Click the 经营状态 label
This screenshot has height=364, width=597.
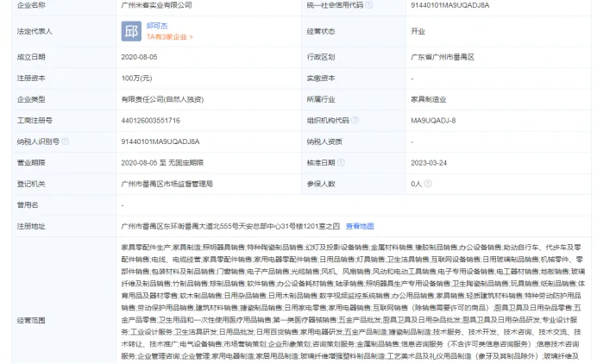coord(321,31)
